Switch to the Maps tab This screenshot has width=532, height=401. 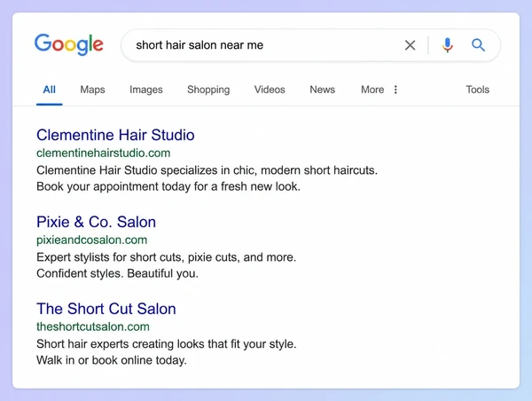click(x=92, y=90)
